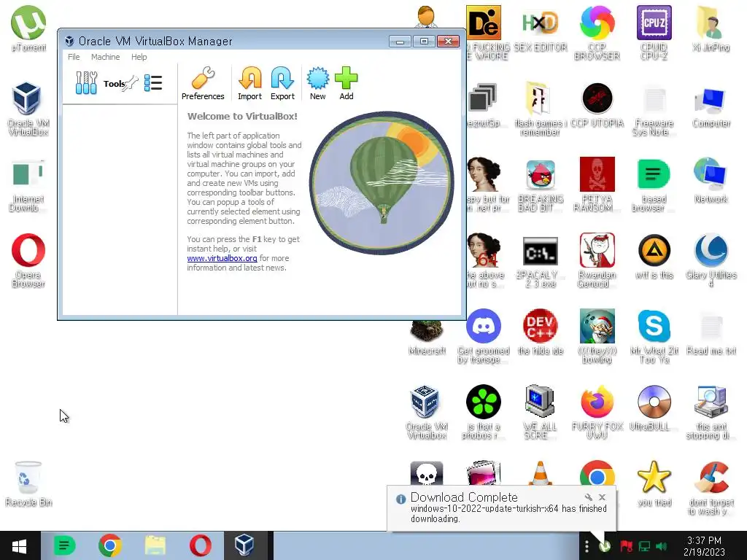Select the Discord desktop icon
This screenshot has width=747, height=560.
(x=483, y=335)
